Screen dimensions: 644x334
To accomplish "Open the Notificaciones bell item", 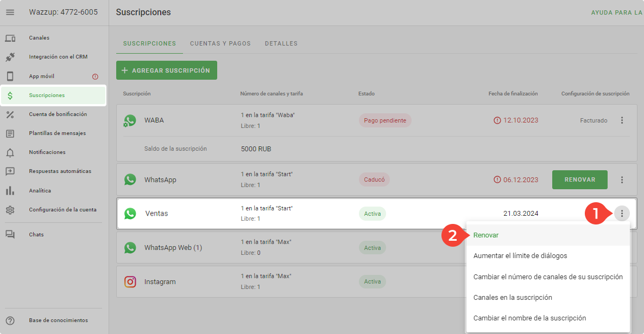I will 47,152.
